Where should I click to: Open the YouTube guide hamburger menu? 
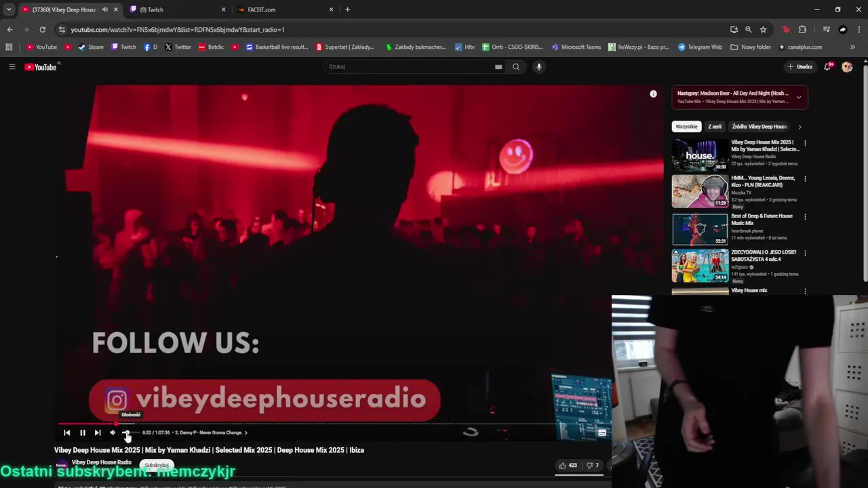(12, 66)
